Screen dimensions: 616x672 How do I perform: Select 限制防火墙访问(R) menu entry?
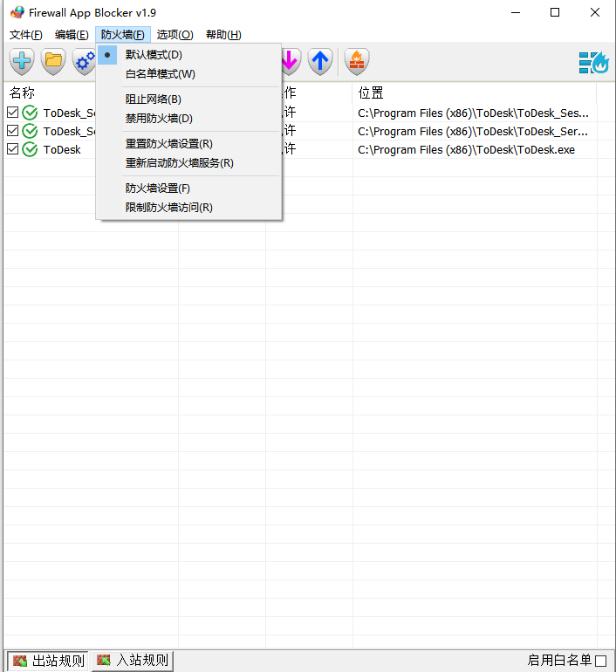(x=188, y=208)
